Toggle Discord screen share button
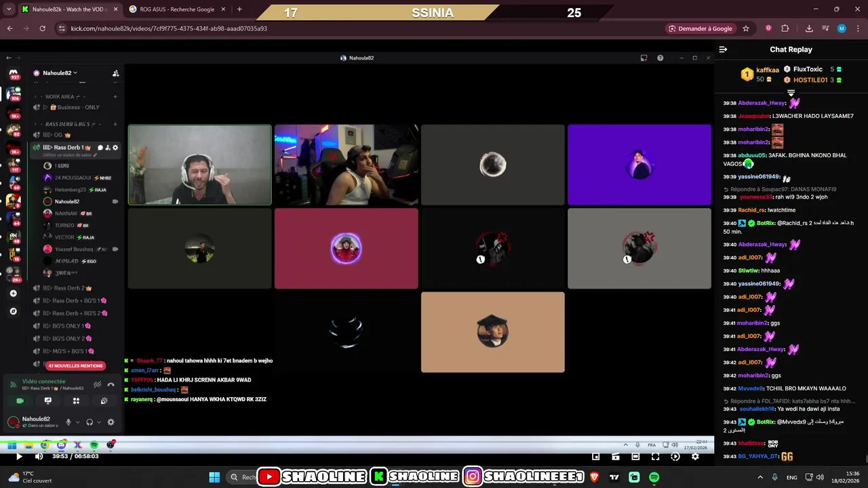Screen dimensions: 868x488 click(47, 401)
